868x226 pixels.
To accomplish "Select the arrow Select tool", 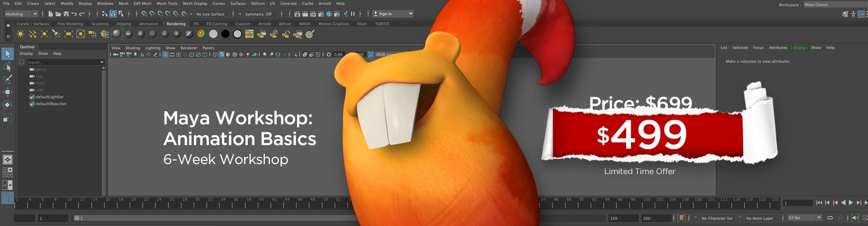I will pos(7,53).
